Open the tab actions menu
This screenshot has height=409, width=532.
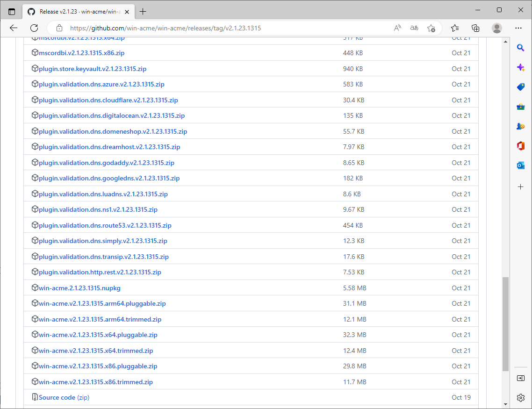12,12
